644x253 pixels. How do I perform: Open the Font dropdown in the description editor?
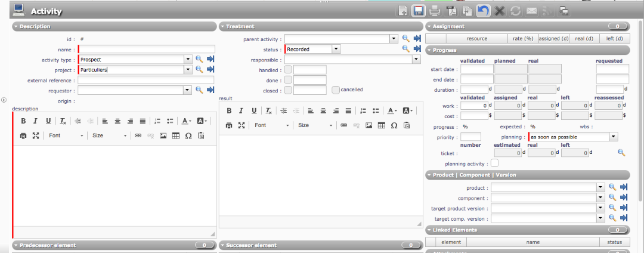[66, 135]
